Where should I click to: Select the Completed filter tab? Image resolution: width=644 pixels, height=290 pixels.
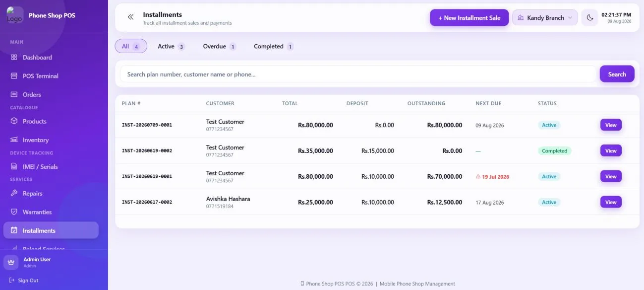click(274, 46)
